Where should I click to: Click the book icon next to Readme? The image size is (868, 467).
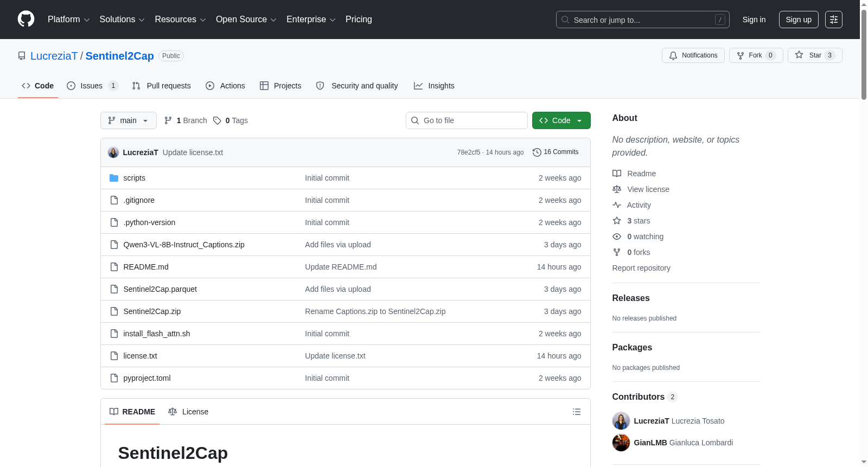click(617, 174)
